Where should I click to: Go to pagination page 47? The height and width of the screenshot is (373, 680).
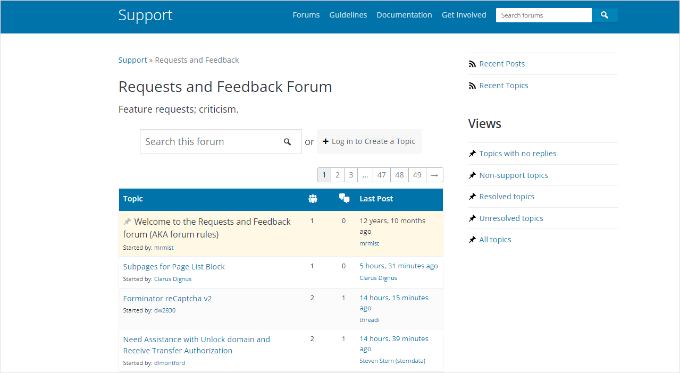point(382,175)
